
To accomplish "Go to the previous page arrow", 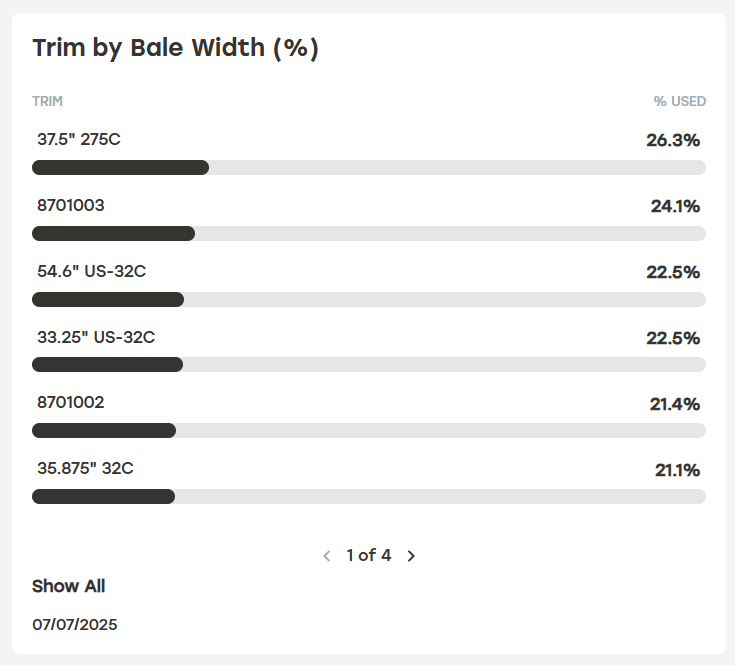I will tap(326, 556).
